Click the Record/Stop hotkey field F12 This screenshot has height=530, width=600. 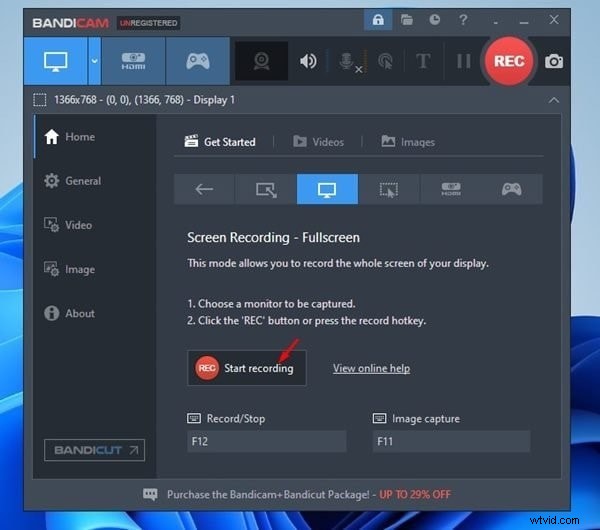pyautogui.click(x=267, y=441)
